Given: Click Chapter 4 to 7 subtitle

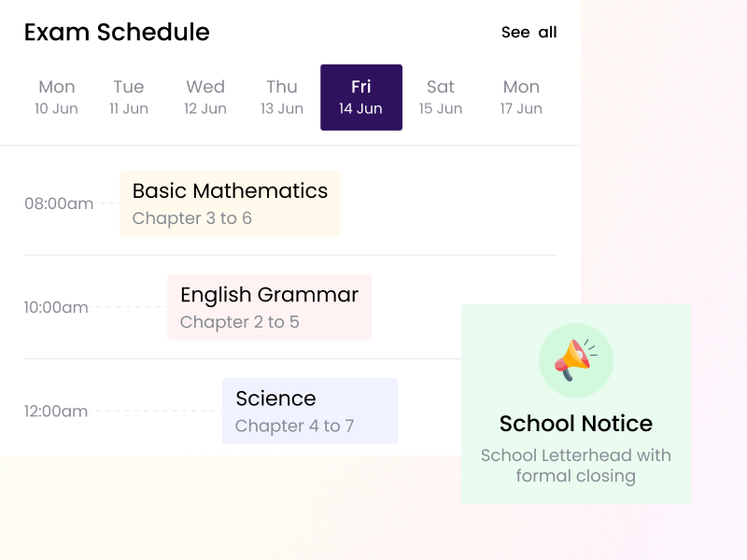Looking at the screenshot, I should click(294, 427).
